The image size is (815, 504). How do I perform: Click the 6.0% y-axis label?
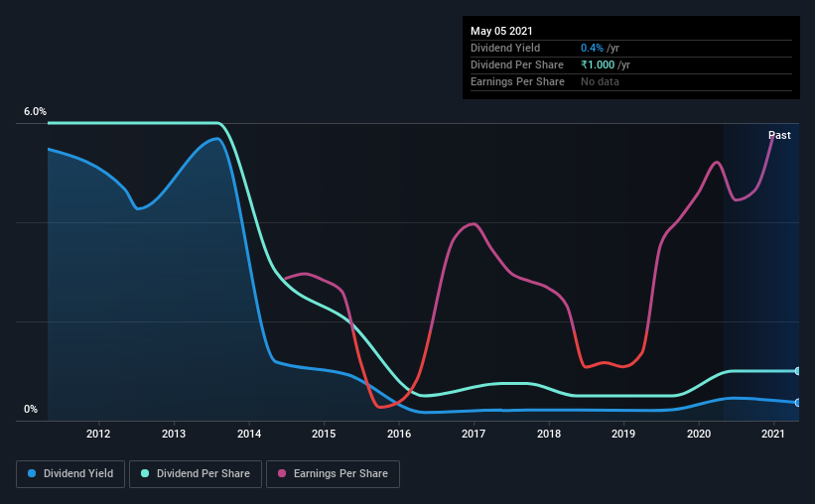[35, 112]
